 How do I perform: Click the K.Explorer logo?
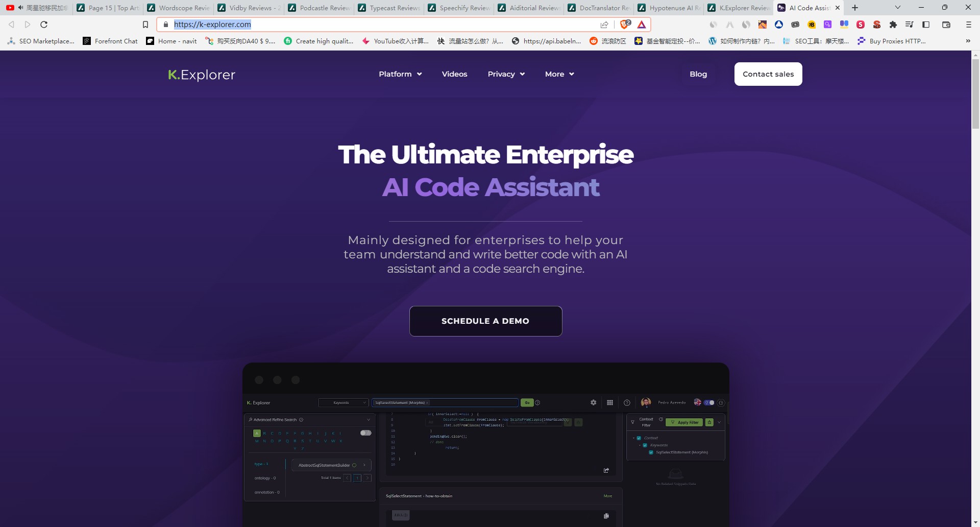[202, 75]
